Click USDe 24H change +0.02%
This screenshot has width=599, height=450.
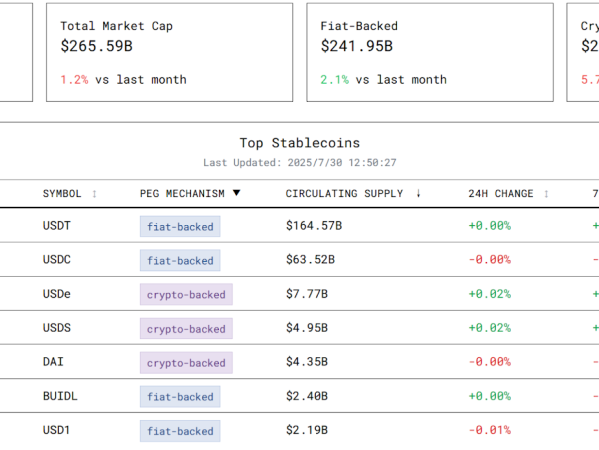(x=490, y=294)
